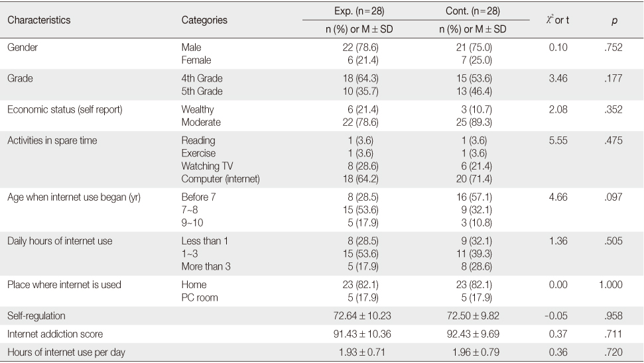Select the Watching TV category

(x=207, y=166)
